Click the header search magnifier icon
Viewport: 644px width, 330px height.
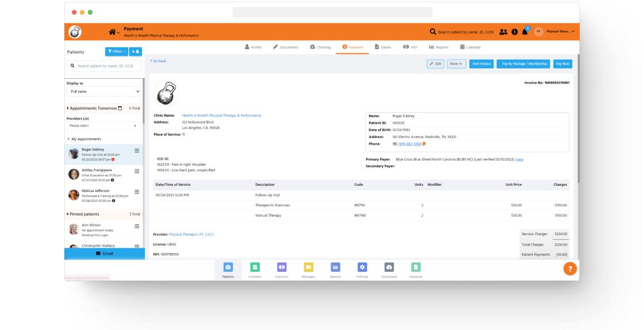tap(433, 32)
